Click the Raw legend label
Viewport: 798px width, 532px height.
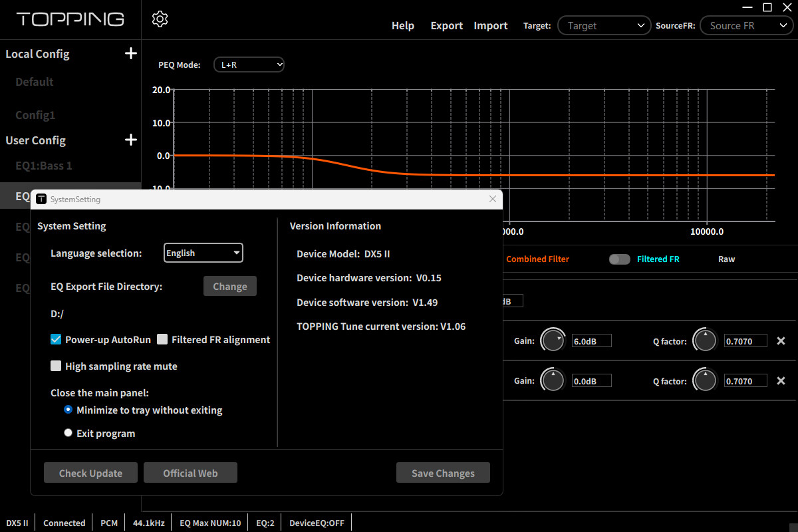click(727, 259)
